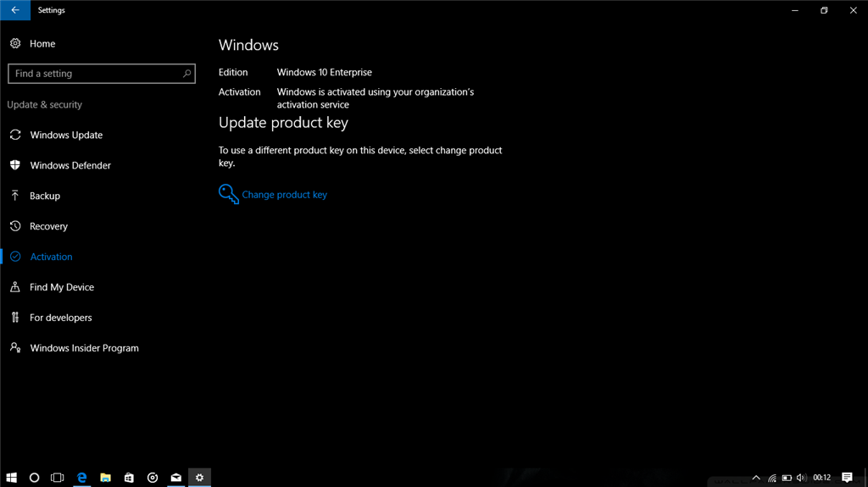This screenshot has height=487, width=868.
Task: Click the blue key icon
Action: click(229, 194)
